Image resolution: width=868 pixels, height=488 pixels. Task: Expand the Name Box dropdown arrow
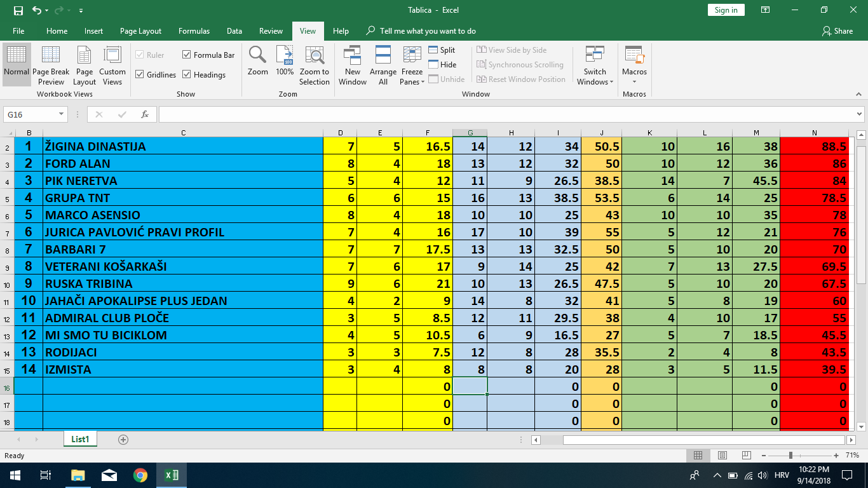pyautogui.click(x=62, y=114)
